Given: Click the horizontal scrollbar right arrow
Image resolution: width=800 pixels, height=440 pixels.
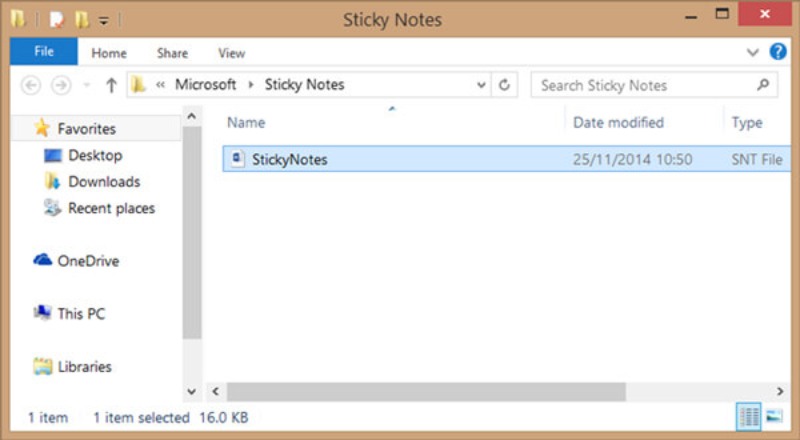Looking at the screenshot, I should click(780, 391).
